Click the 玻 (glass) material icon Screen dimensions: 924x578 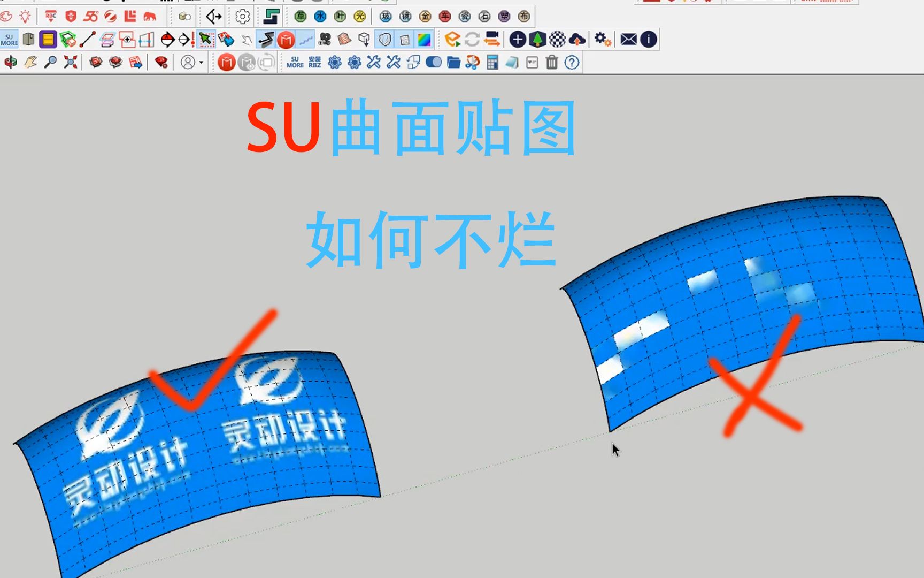[386, 17]
